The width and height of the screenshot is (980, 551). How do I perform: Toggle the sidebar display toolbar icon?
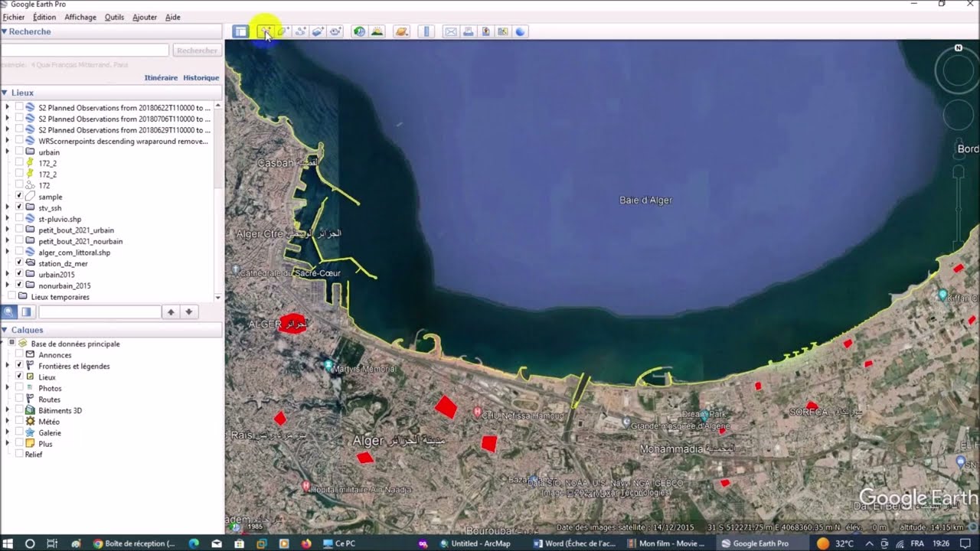pyautogui.click(x=240, y=31)
